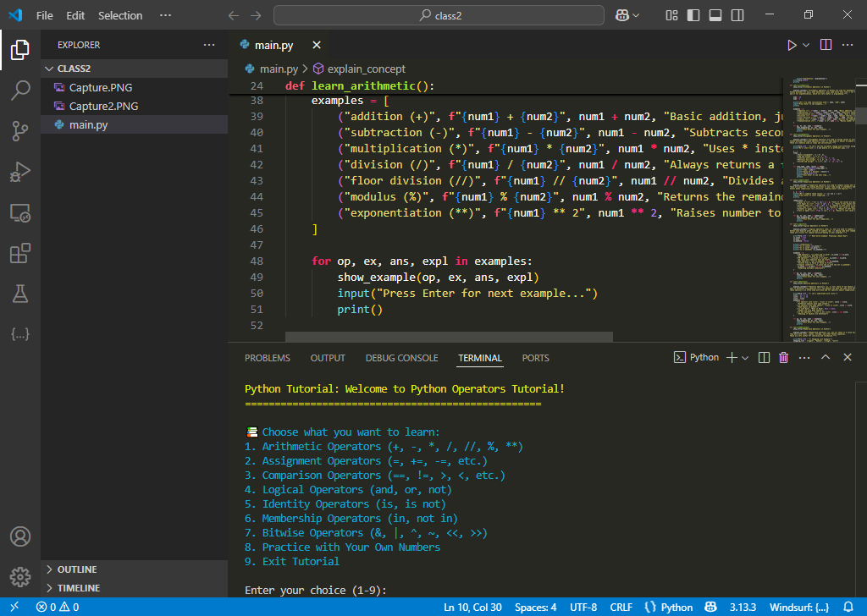867x616 pixels.
Task: Open the title bar overflow menu ellipsis
Action: (165, 15)
